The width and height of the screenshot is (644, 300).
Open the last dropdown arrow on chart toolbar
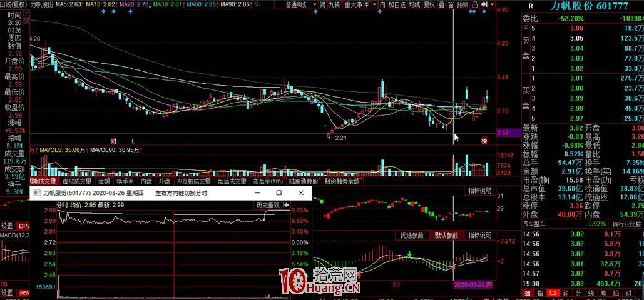[x=492, y=4]
